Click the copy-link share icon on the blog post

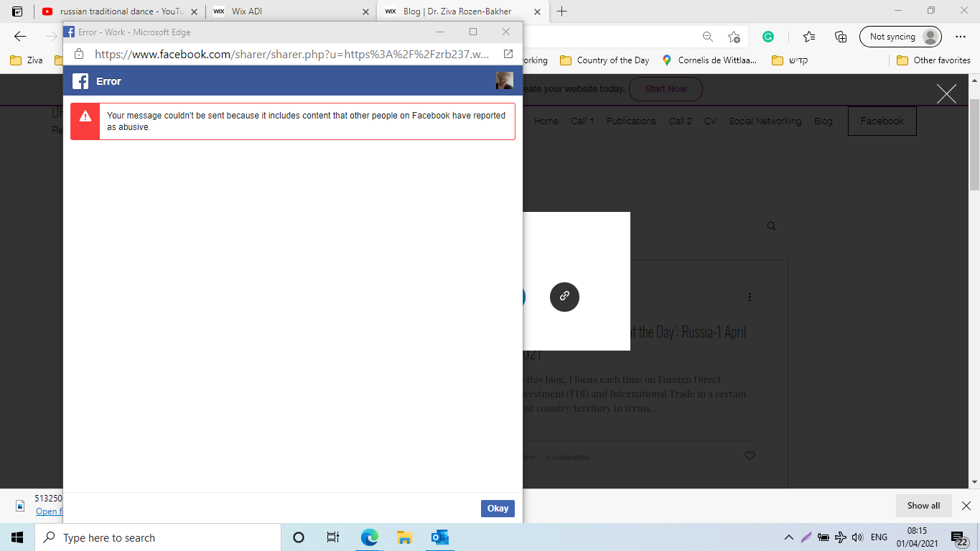[x=564, y=297]
